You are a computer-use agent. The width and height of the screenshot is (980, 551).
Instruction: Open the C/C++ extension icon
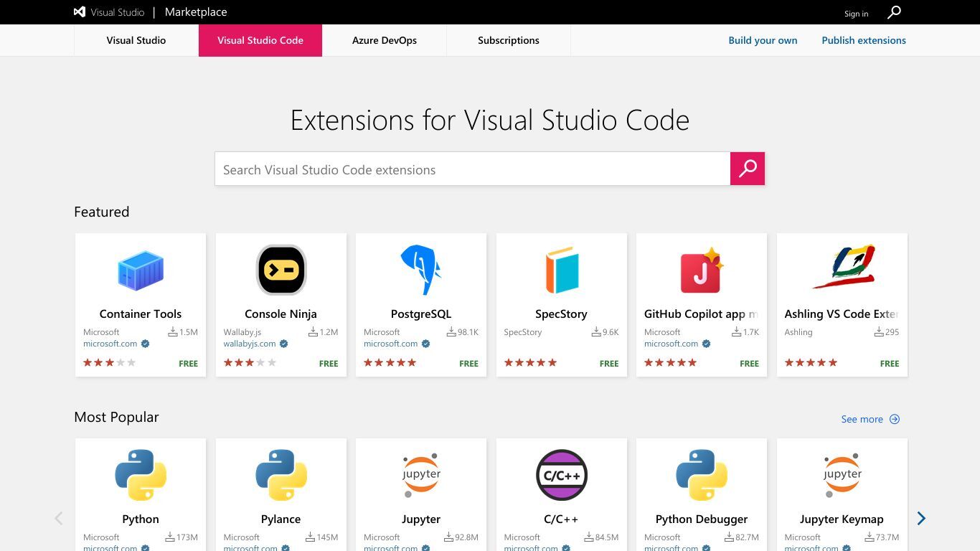tap(562, 475)
